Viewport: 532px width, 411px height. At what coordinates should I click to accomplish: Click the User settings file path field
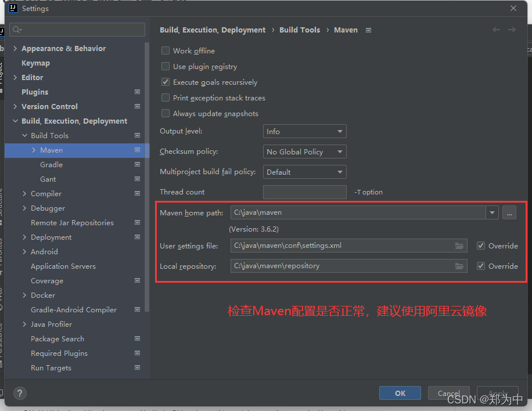click(x=349, y=246)
